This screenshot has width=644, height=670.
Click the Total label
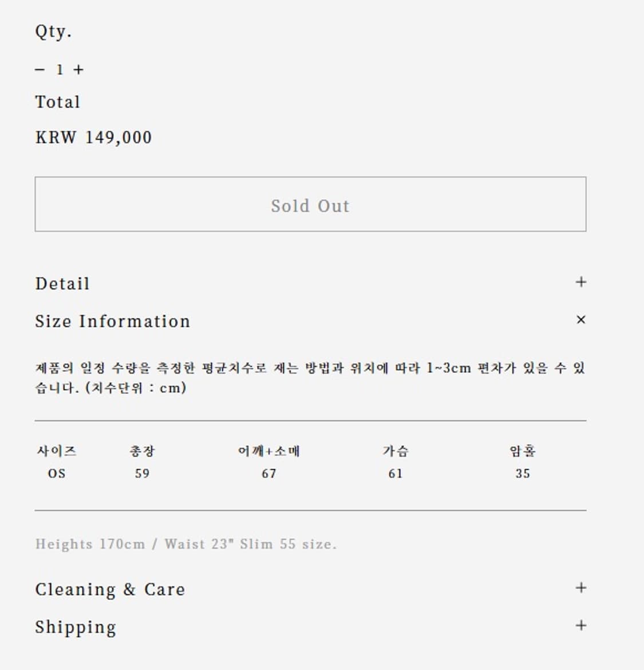pyautogui.click(x=57, y=102)
